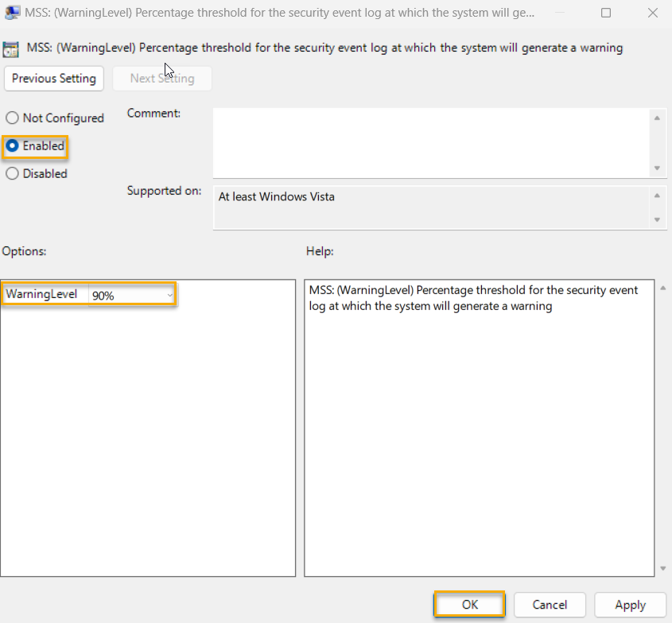Apply the WarningLevel change
The width and height of the screenshot is (672, 623).
pyautogui.click(x=630, y=605)
